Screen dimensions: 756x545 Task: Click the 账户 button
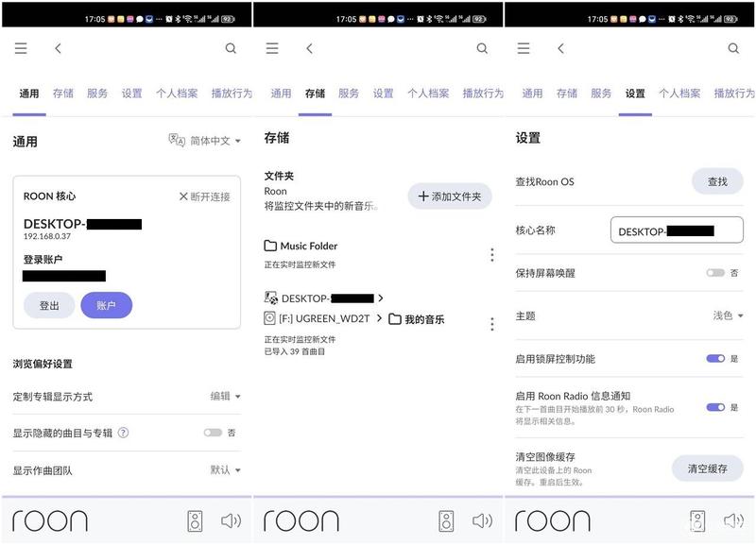[x=106, y=305]
